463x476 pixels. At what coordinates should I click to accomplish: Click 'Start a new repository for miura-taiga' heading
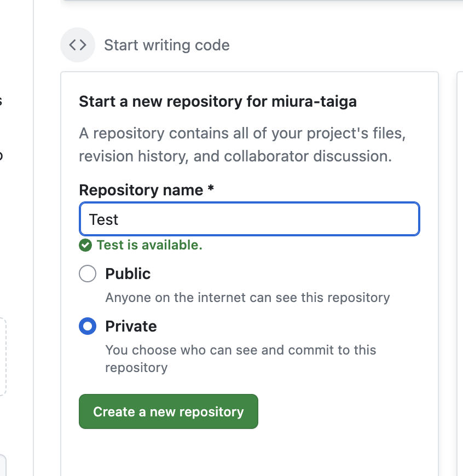(x=218, y=101)
